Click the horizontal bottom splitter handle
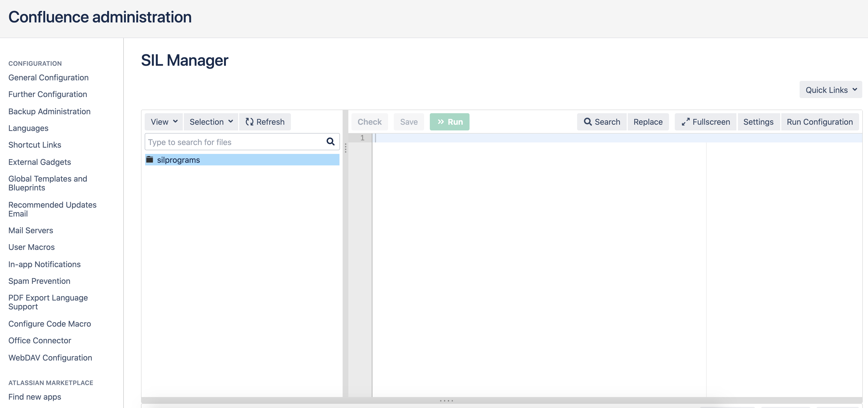Image resolution: width=868 pixels, height=408 pixels. click(x=447, y=401)
